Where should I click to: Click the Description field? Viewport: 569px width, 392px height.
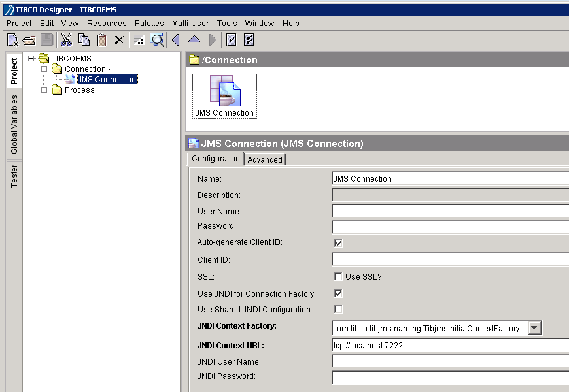[x=451, y=195]
